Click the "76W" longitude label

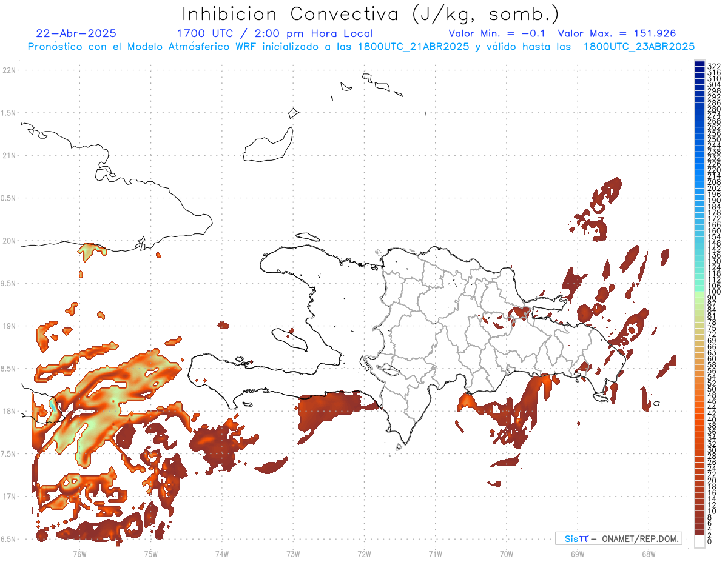point(79,554)
